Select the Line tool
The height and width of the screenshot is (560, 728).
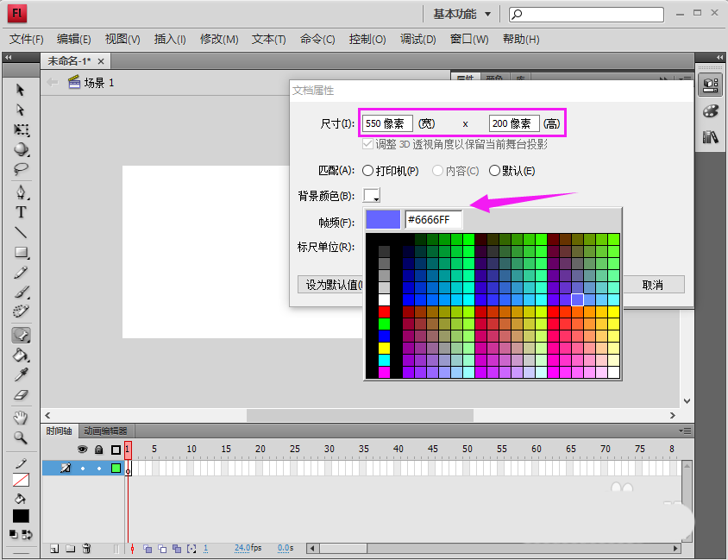click(21, 232)
